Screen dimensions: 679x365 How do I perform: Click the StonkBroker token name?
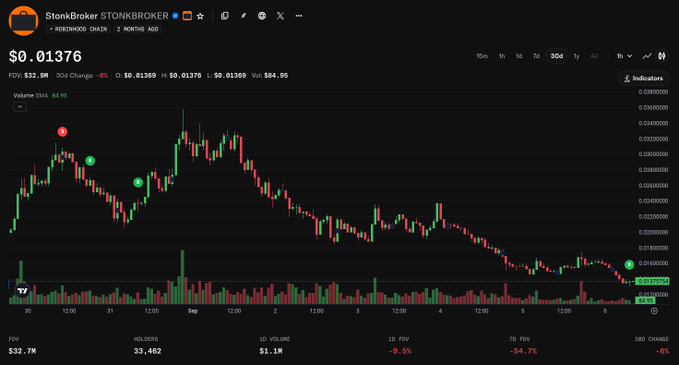coord(71,16)
